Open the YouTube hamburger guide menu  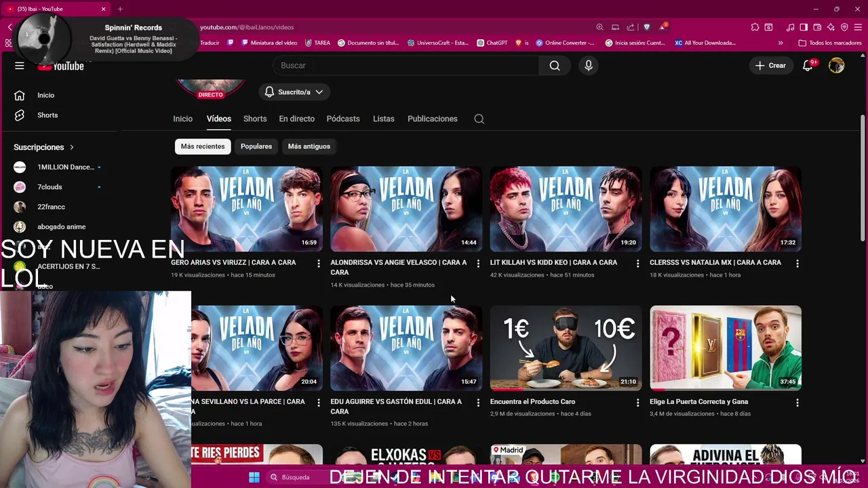[x=20, y=66]
